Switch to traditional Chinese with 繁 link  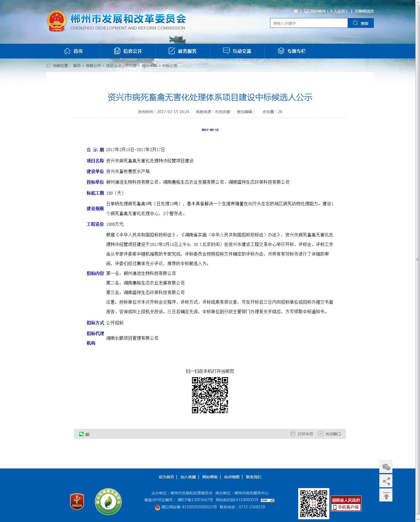click(x=296, y=11)
